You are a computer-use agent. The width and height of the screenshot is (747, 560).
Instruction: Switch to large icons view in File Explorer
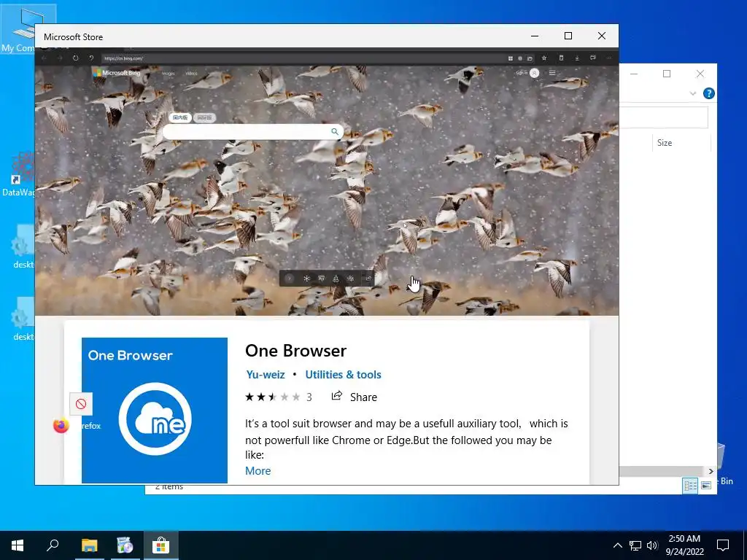pyautogui.click(x=706, y=485)
